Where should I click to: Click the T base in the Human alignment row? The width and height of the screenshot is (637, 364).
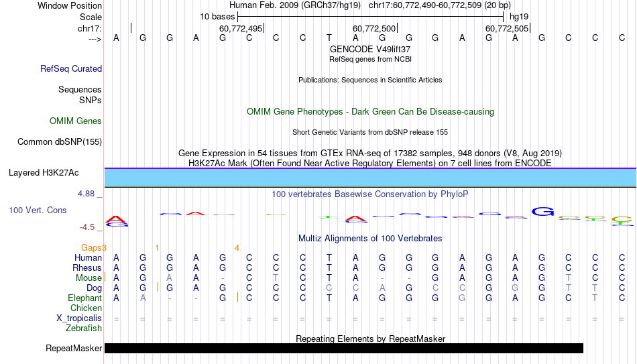(329, 258)
